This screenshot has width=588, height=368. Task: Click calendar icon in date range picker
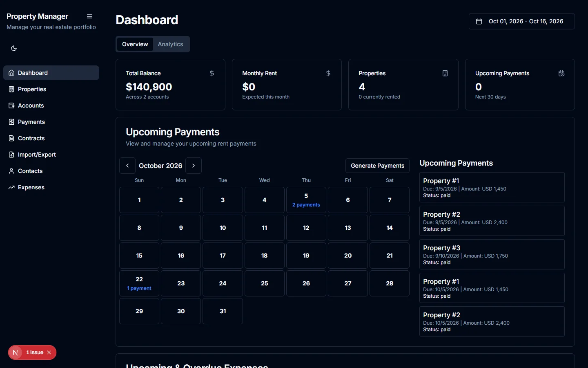coord(479,21)
